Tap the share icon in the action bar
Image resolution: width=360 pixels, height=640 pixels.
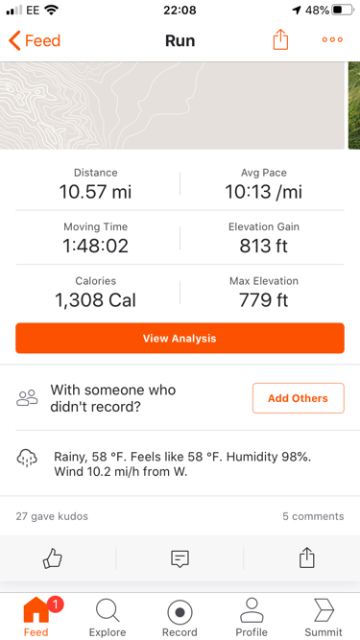(x=307, y=558)
